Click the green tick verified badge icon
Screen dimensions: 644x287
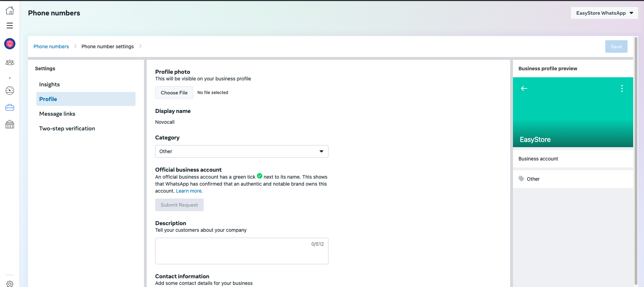tap(260, 176)
